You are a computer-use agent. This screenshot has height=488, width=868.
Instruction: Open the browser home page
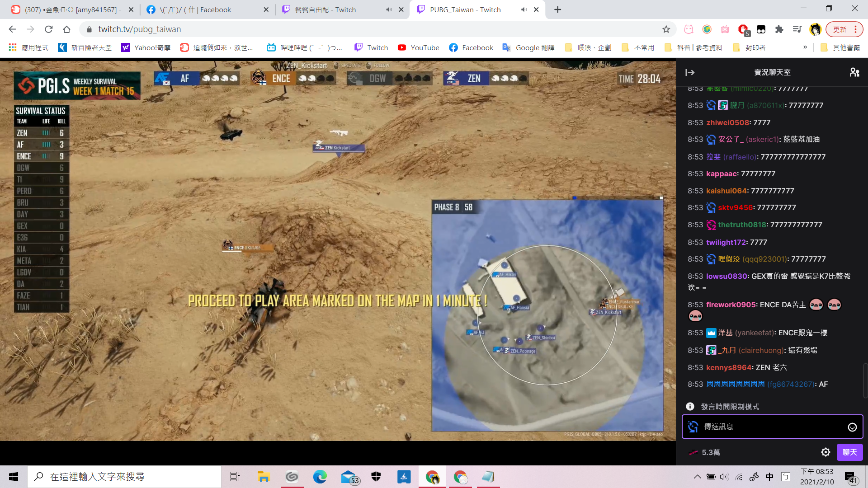[66, 29]
